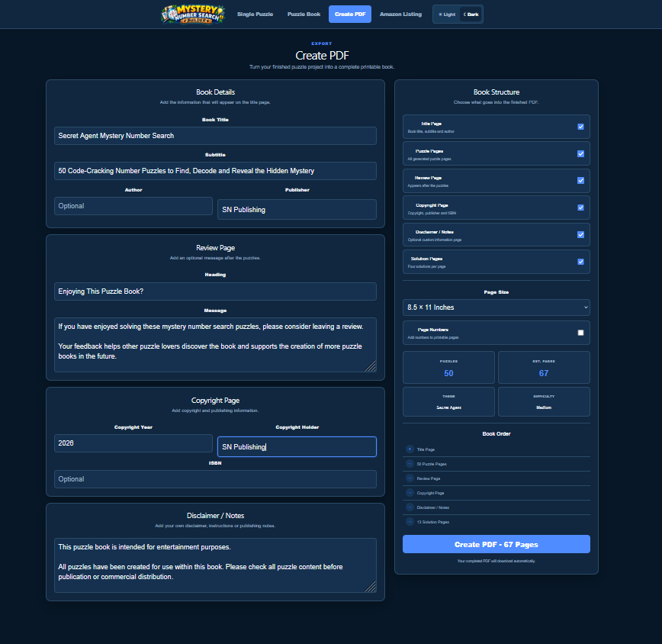Uncheck the Puzzle Pages checkbox
This screenshot has height=644, width=662.
coord(580,153)
